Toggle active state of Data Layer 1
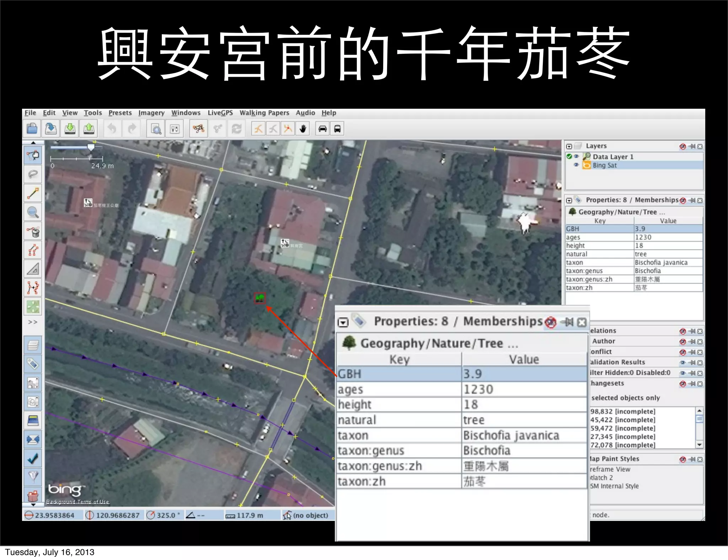This screenshot has width=728, height=560. [x=569, y=157]
